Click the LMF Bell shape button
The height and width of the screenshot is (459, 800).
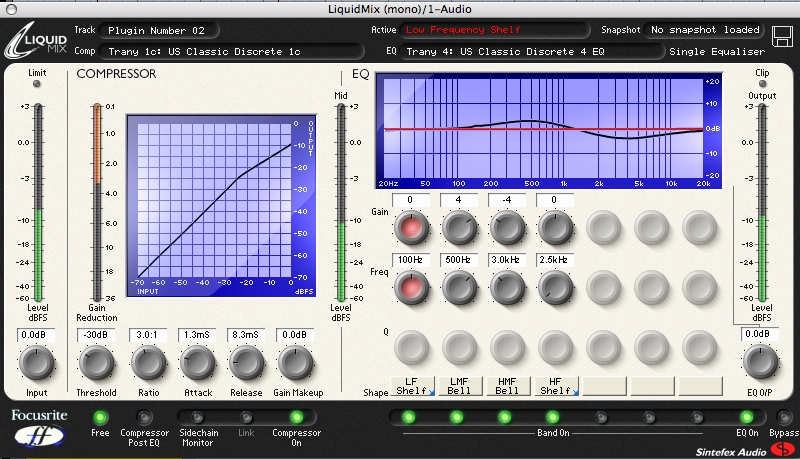[x=459, y=386]
